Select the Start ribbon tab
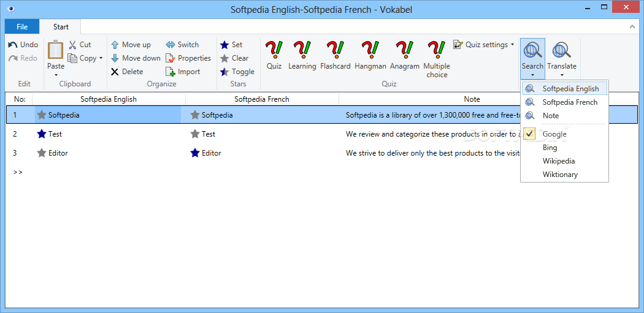 [61, 27]
